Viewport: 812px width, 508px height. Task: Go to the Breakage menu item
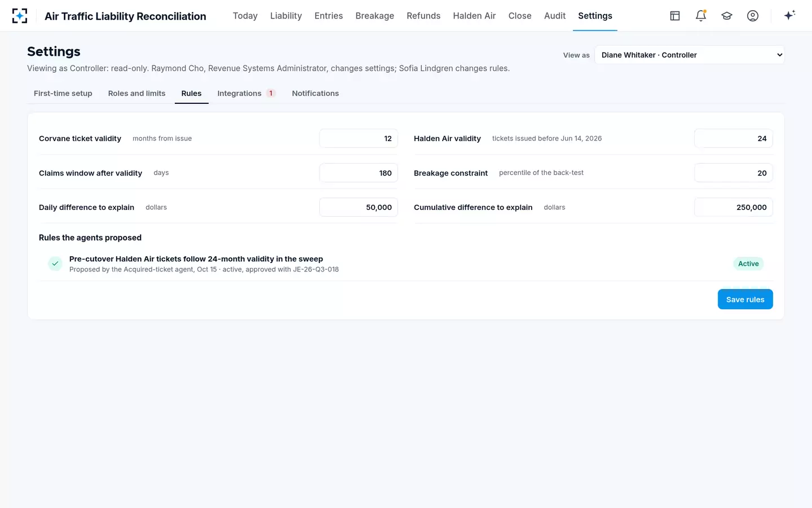coord(375,16)
